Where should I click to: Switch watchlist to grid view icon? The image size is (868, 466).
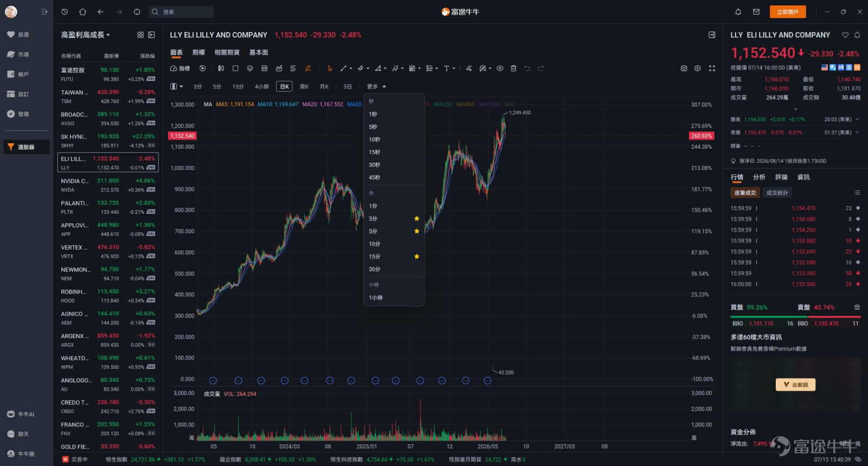pyautogui.click(x=141, y=35)
